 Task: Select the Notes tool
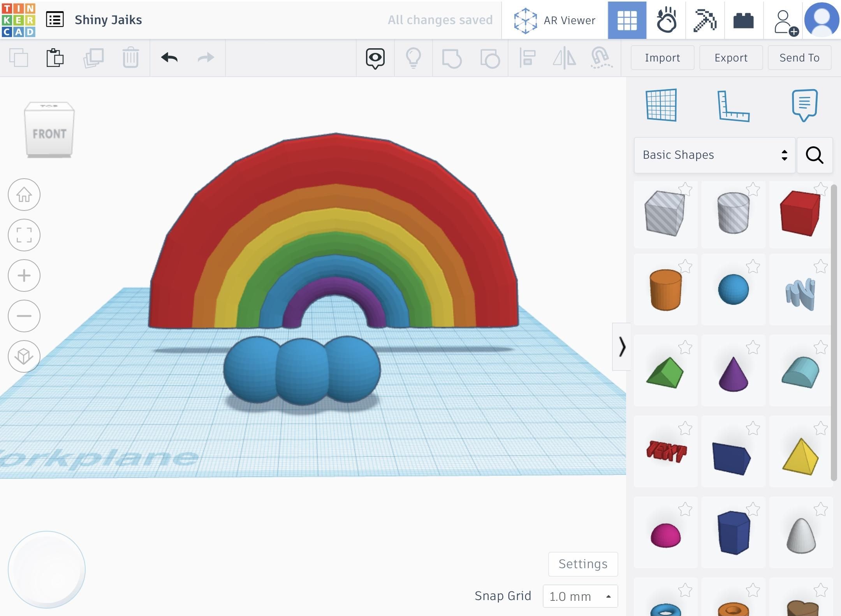click(804, 105)
